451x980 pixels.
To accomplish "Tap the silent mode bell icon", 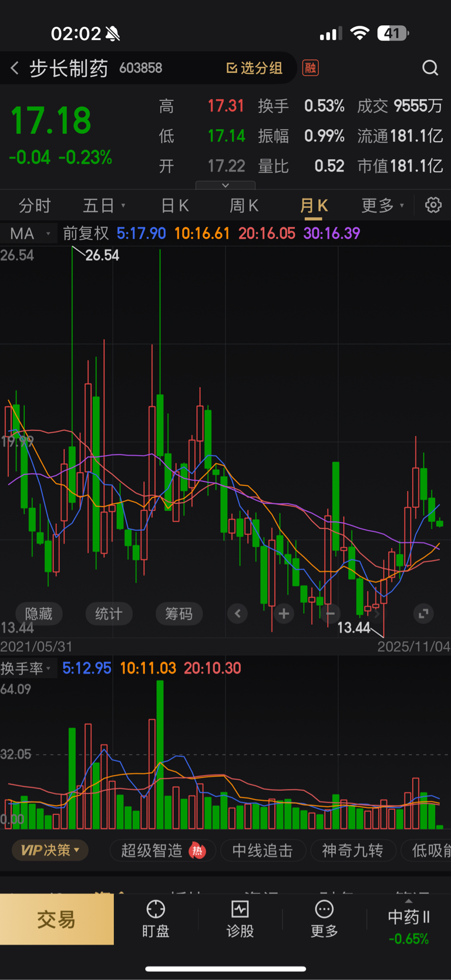I will point(113,33).
